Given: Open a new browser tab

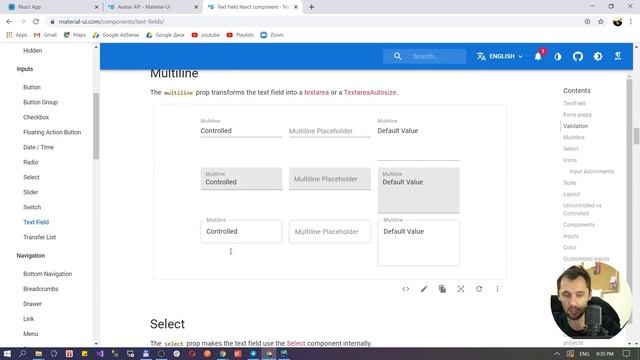Looking at the screenshot, I should [x=311, y=7].
